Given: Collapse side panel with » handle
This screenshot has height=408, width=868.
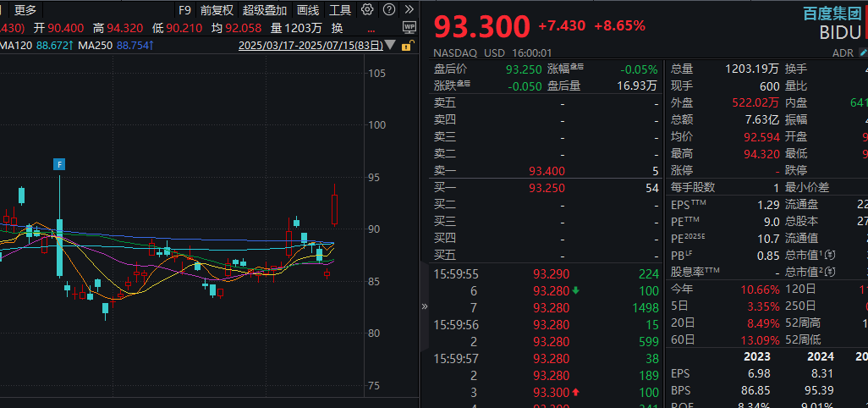Looking at the screenshot, I should (425, 306).
